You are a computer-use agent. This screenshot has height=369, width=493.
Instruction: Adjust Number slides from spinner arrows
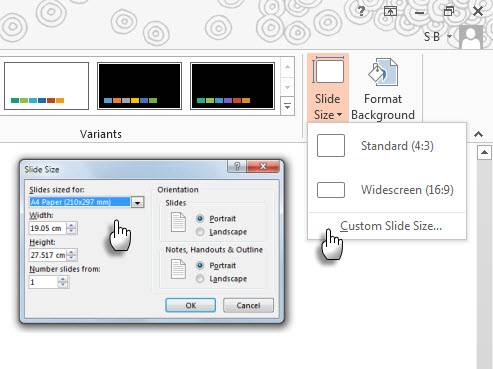[63, 282]
